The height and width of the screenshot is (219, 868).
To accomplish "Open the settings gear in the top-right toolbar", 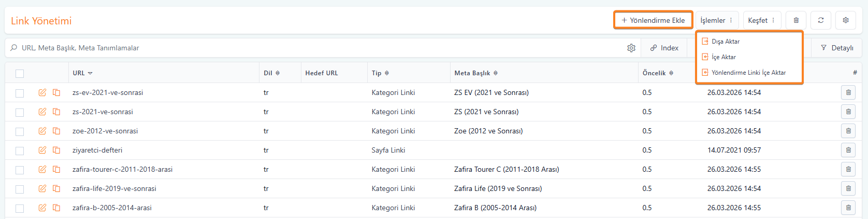I will (x=845, y=20).
